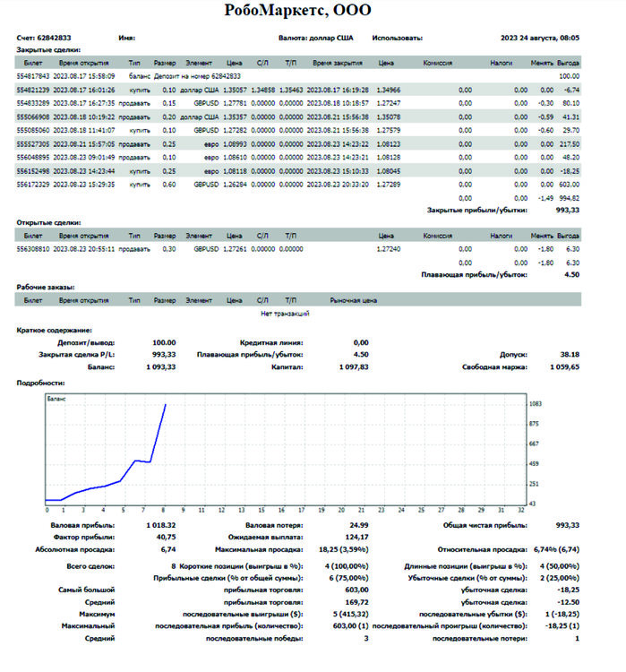Select the balance value 1 093,33

tap(161, 366)
